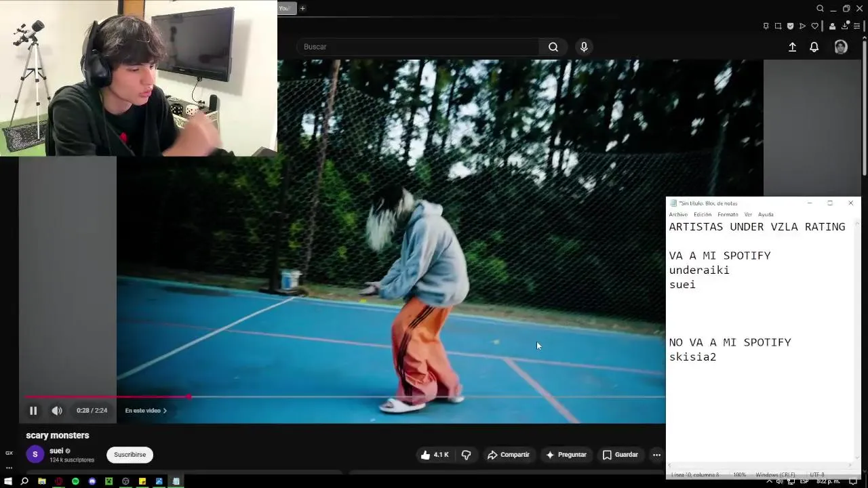Open the Edición menu in Notepad
Viewport: 868px width, 488px height.
pyautogui.click(x=703, y=214)
